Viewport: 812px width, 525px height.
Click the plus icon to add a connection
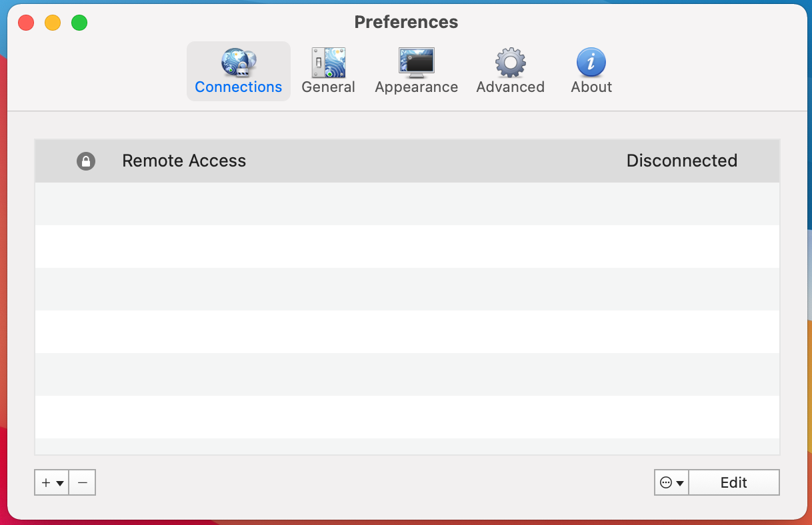coord(45,482)
